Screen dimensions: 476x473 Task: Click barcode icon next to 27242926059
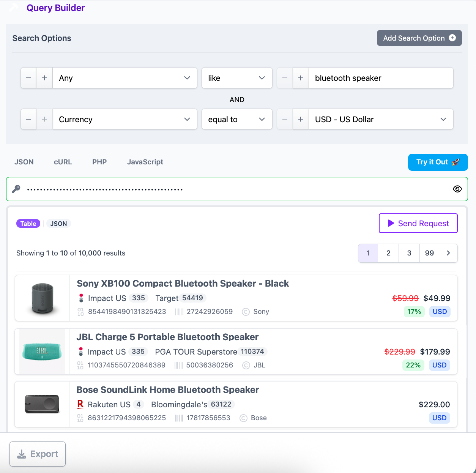180,312
